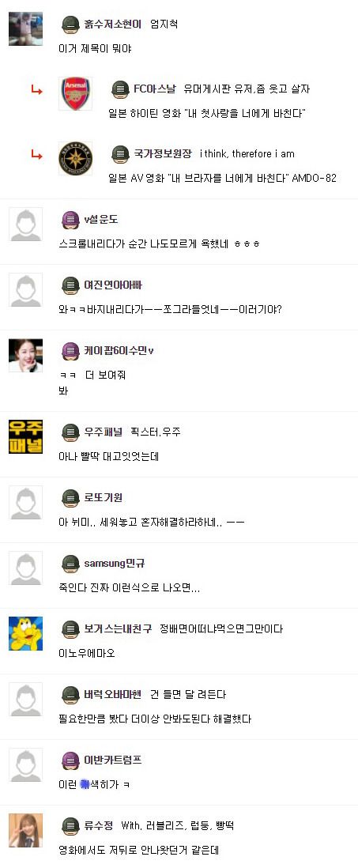Open the 국가정보원장 compass emblem avatar
Screen dimensions: 358x868
(75, 158)
